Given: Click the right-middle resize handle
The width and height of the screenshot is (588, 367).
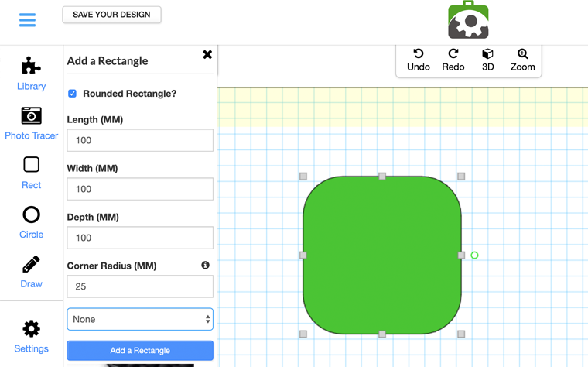Looking at the screenshot, I should click(461, 256).
